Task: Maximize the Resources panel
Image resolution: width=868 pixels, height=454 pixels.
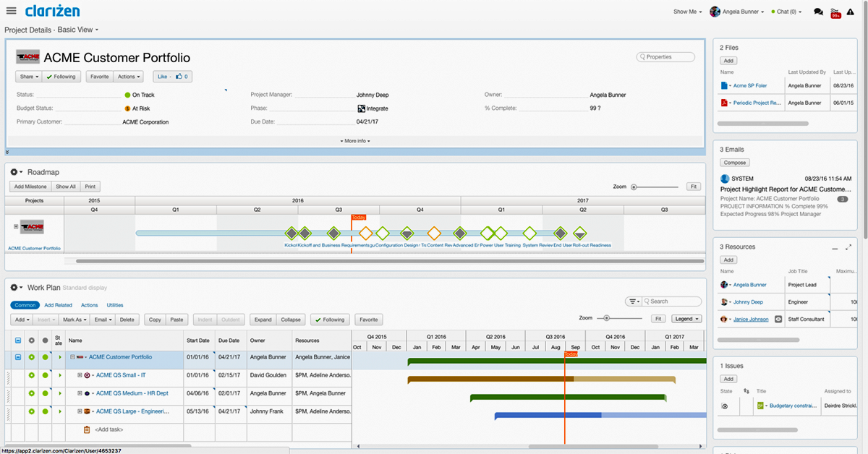Action: pyautogui.click(x=848, y=247)
